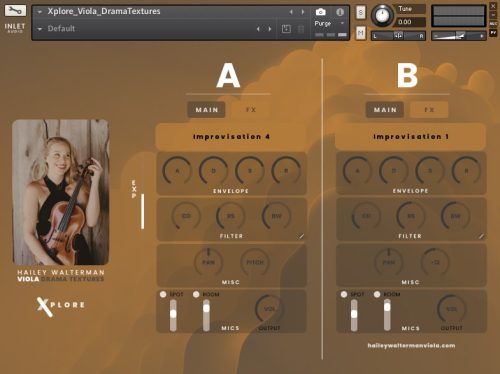The width and height of the screenshot is (500, 374).
Task: Click the Release knob in section A envelope
Action: point(286,171)
